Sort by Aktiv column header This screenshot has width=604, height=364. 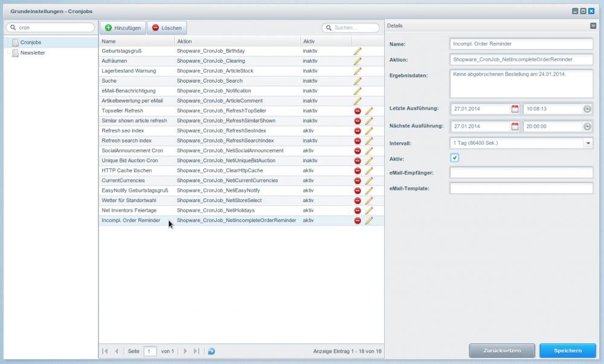(326, 41)
